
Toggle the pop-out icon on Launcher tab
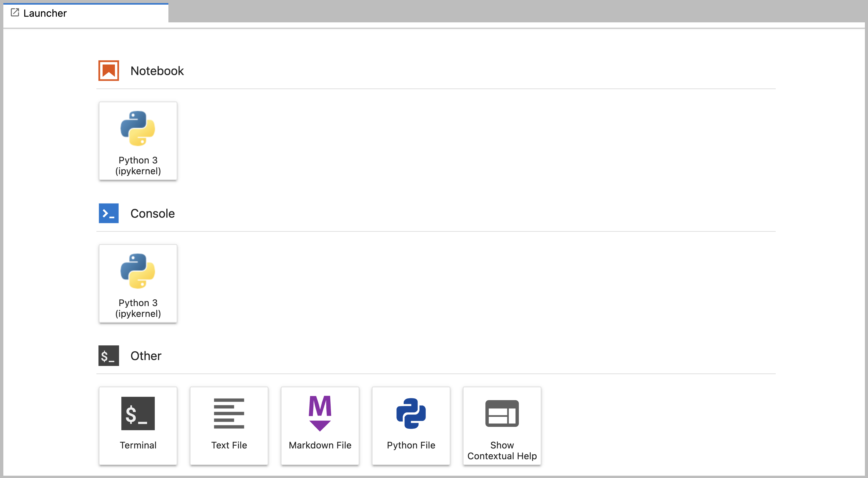14,13
